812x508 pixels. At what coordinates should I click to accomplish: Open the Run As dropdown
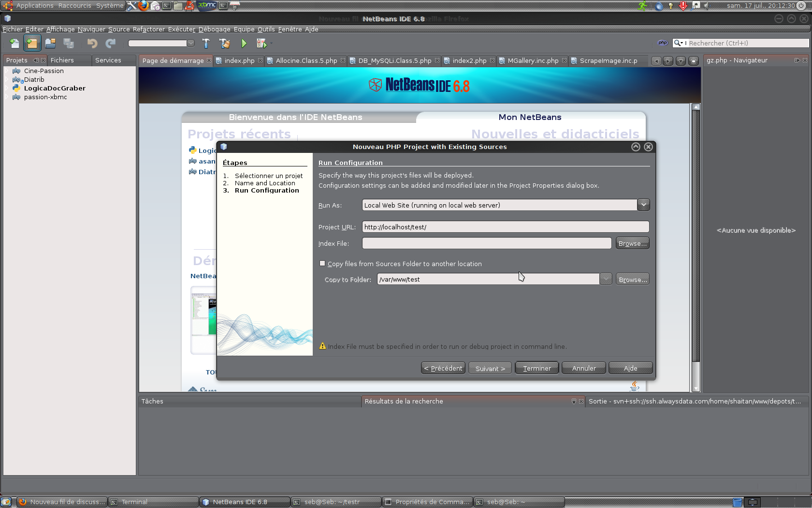click(643, 205)
